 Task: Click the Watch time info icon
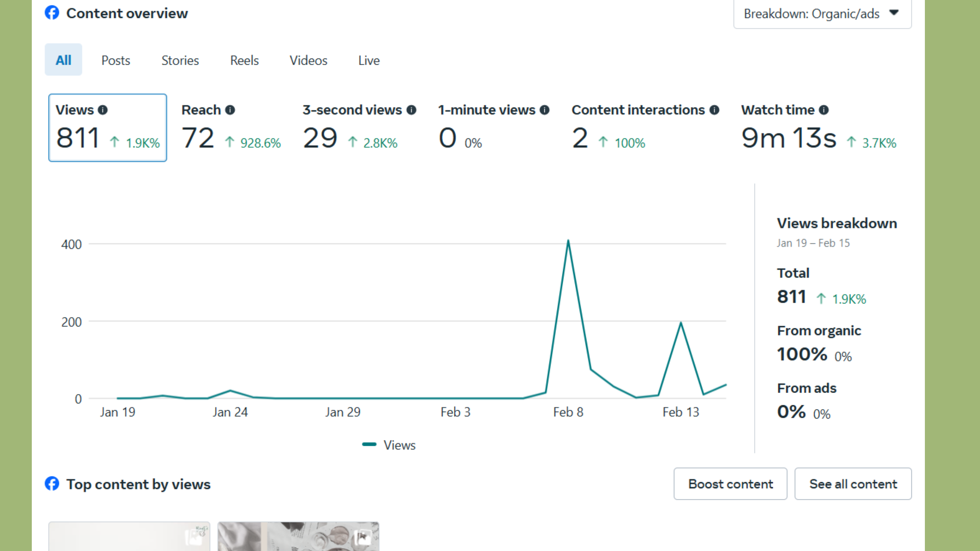[x=824, y=110]
